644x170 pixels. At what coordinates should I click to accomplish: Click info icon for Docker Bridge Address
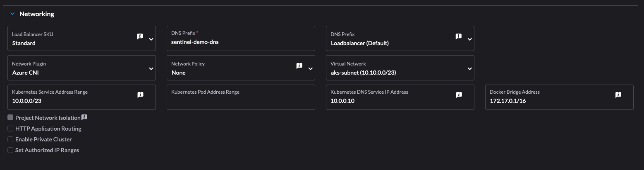tap(618, 95)
